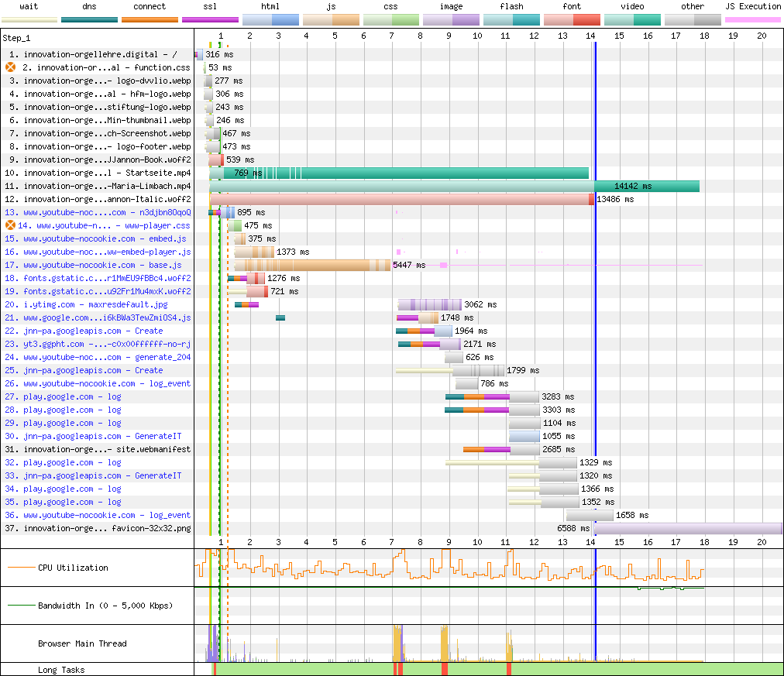Open request 17 base.js link
This screenshot has height=676, width=784.
point(93,265)
